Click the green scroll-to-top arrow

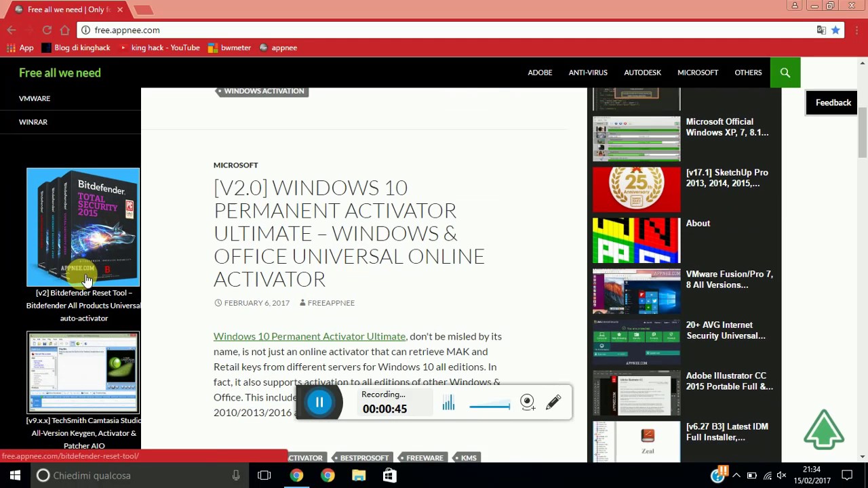point(824,429)
